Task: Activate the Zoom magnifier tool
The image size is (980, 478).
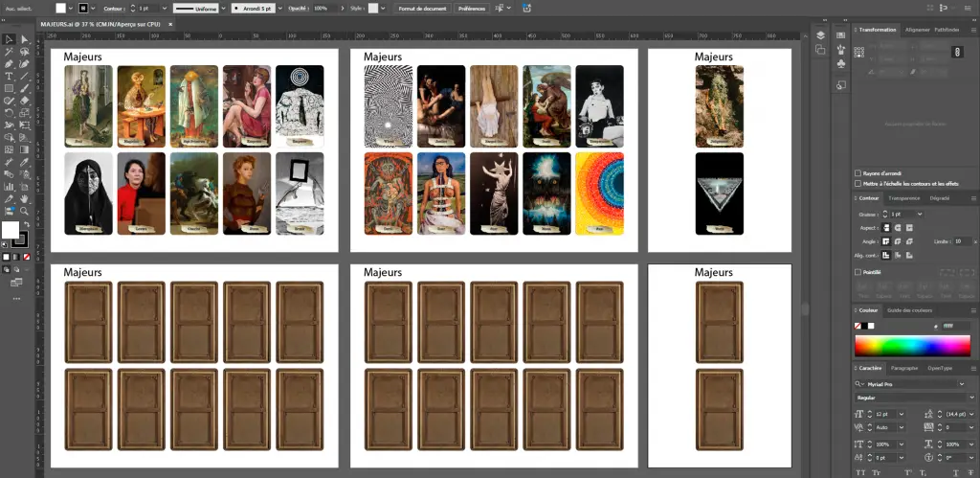Action: [x=23, y=210]
